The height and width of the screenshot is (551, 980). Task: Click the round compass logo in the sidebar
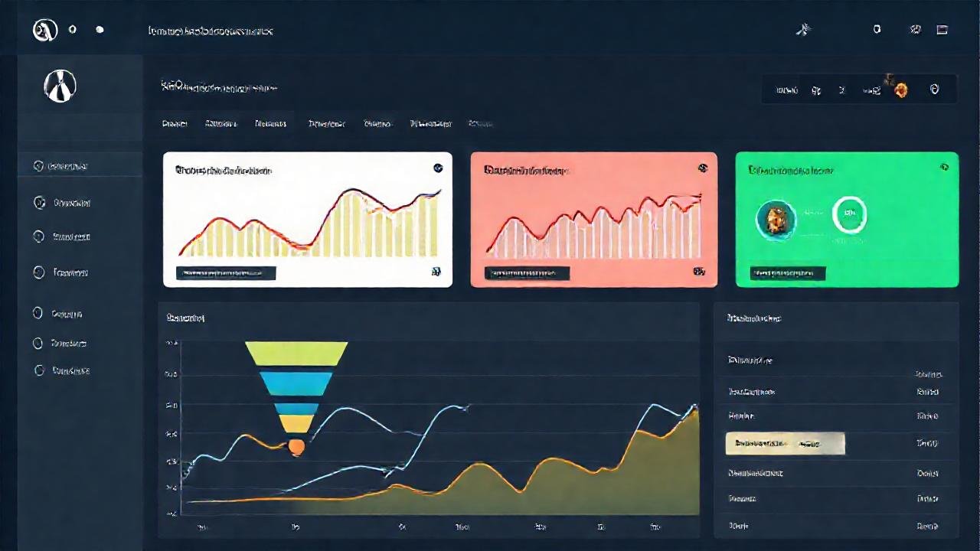[x=60, y=86]
